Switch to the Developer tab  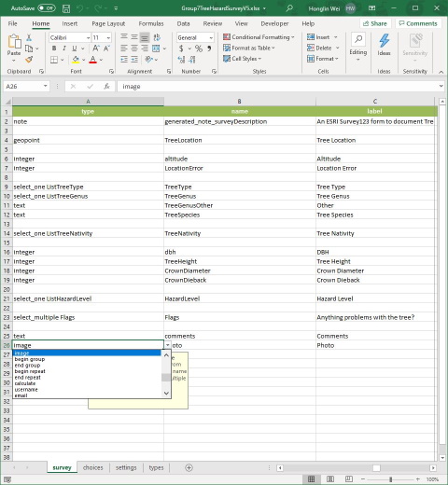point(274,23)
